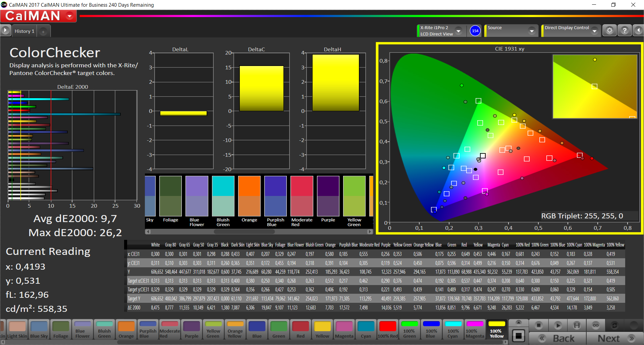Expand the Direct Display Control dropdown
Viewport: 644px width, 345px height.
pyautogui.click(x=594, y=31)
